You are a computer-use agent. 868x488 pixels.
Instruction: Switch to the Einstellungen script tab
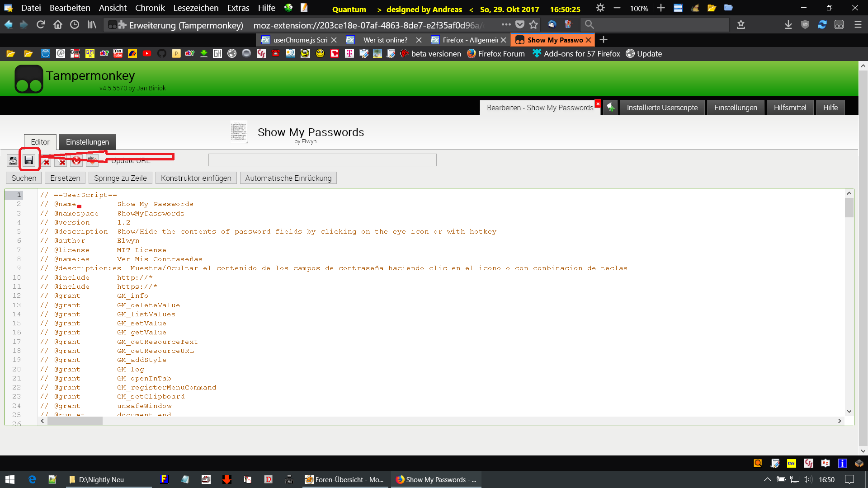(x=87, y=142)
